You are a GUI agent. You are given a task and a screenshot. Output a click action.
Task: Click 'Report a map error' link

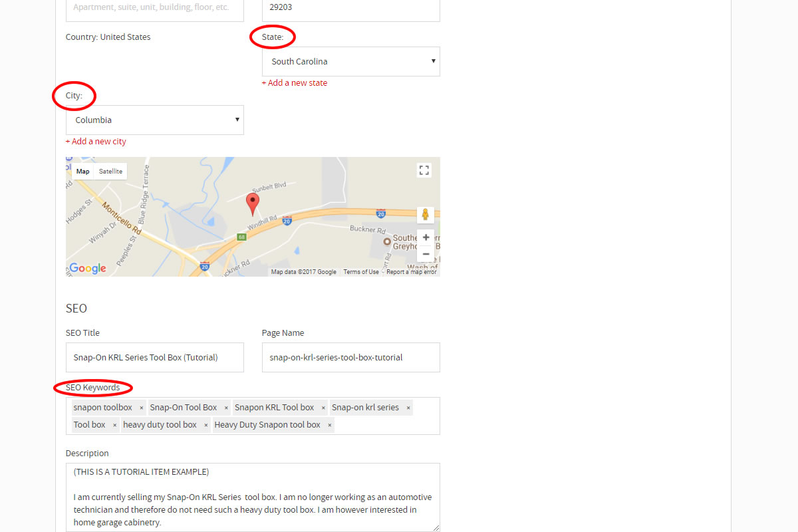412,272
